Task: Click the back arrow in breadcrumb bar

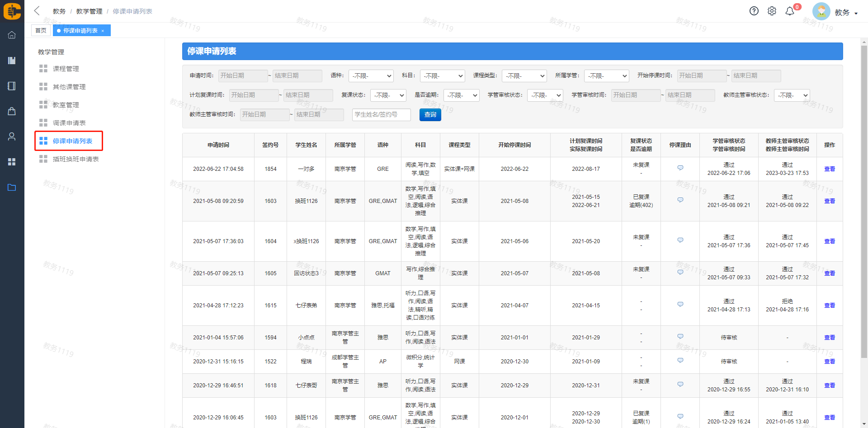Action: tap(37, 11)
